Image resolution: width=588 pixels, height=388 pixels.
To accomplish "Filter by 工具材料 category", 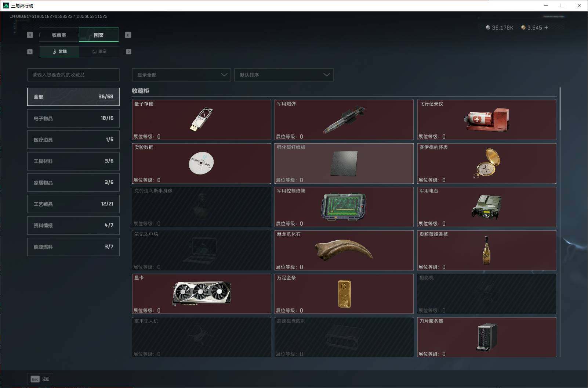I will (x=73, y=161).
